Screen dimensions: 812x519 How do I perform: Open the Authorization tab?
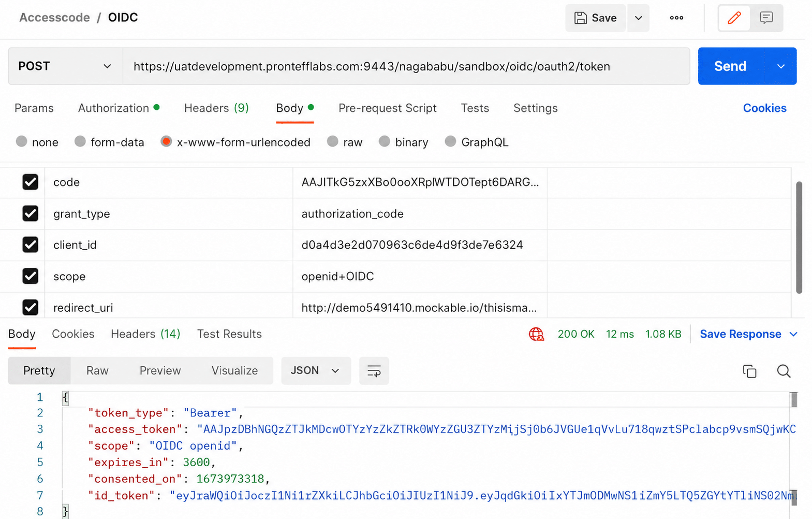[119, 108]
